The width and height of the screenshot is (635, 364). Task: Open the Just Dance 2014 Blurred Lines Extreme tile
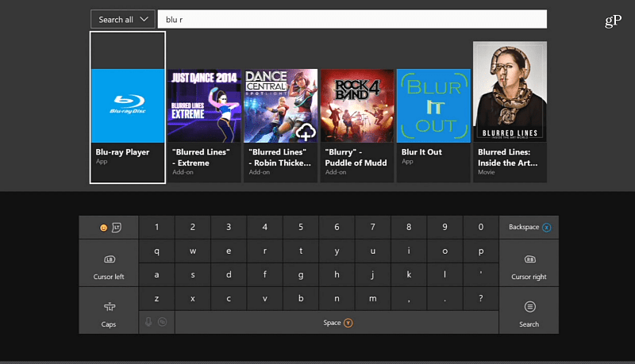(204, 125)
